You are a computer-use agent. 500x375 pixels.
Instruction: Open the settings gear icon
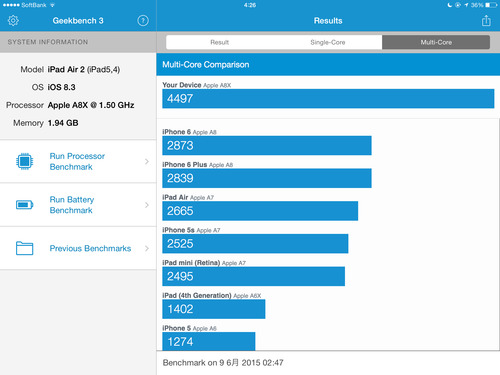(x=13, y=21)
